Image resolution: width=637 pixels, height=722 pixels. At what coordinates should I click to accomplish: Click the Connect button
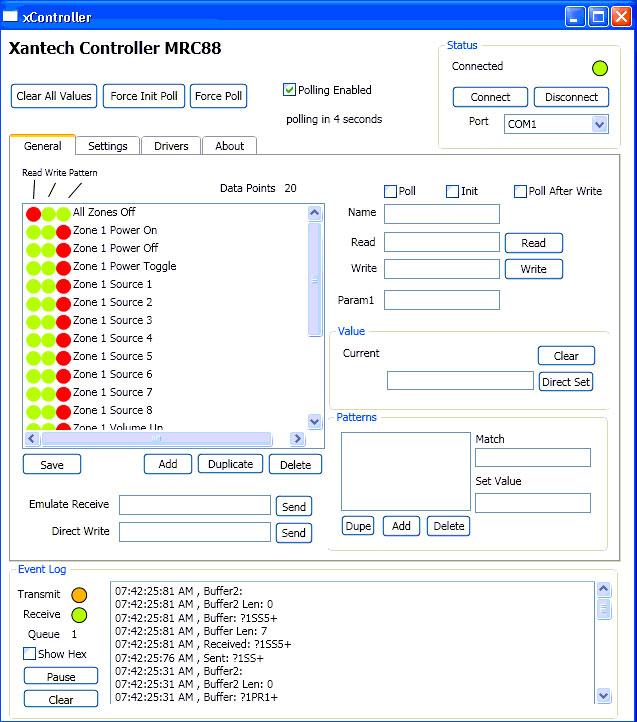point(490,97)
